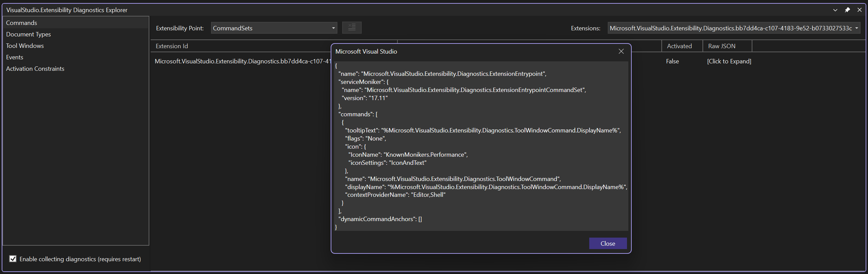Viewport: 868px width, 274px height.
Task: Click the "flags": "None" JSON line
Action: (x=365, y=138)
